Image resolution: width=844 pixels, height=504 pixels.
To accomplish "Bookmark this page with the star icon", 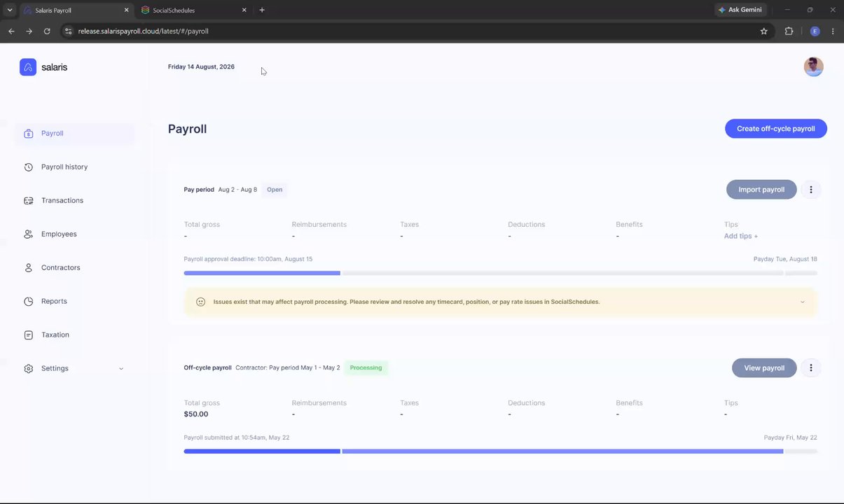I will tap(764, 31).
